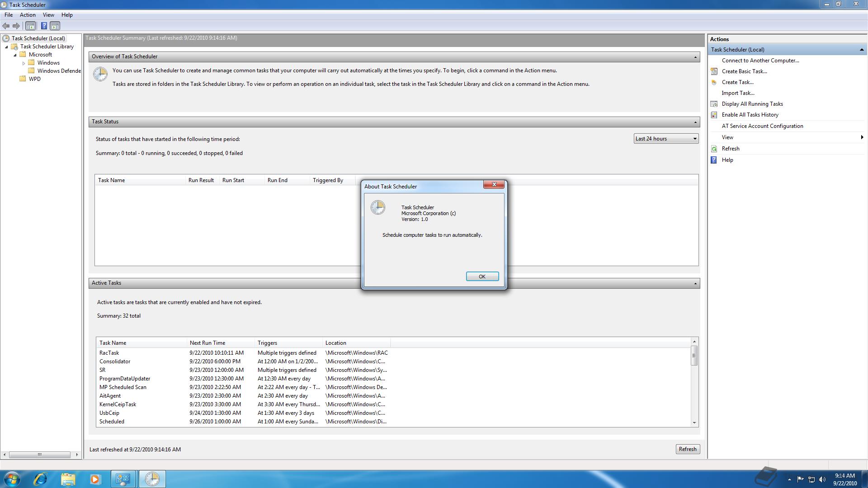The height and width of the screenshot is (488, 868).
Task: Expand the Windows folder tree node
Action: 24,63
